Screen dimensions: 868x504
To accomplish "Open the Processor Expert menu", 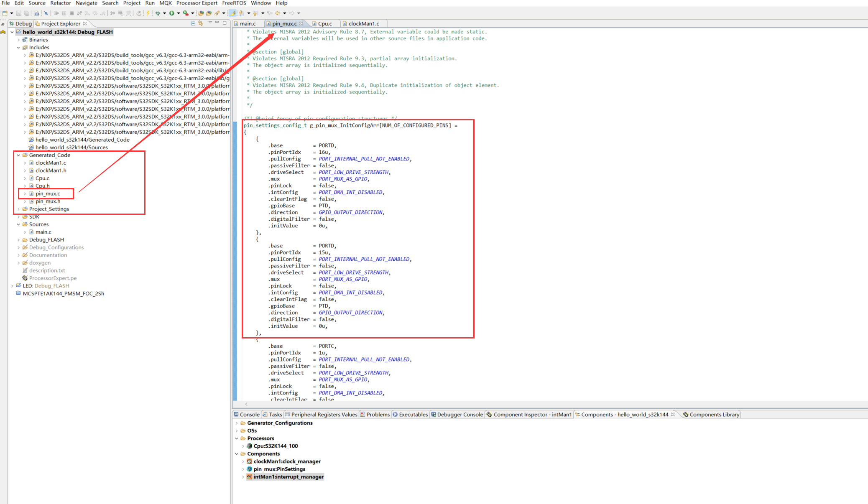I will [x=197, y=3].
